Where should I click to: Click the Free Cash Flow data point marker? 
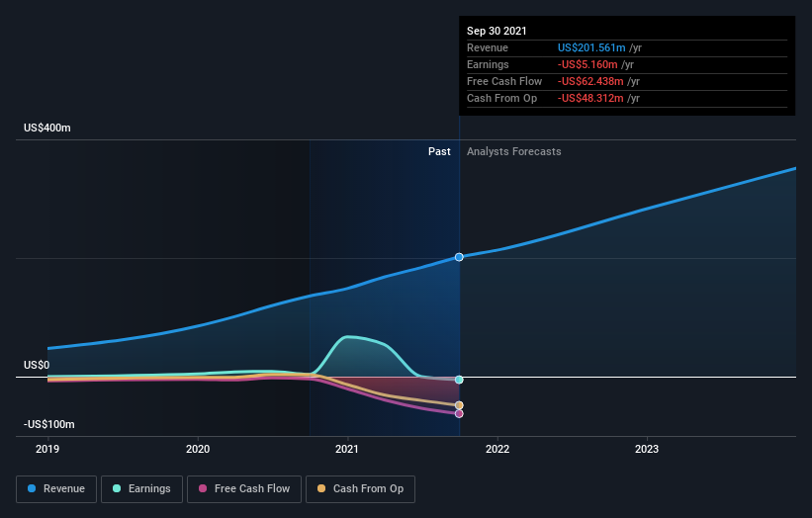[459, 414]
